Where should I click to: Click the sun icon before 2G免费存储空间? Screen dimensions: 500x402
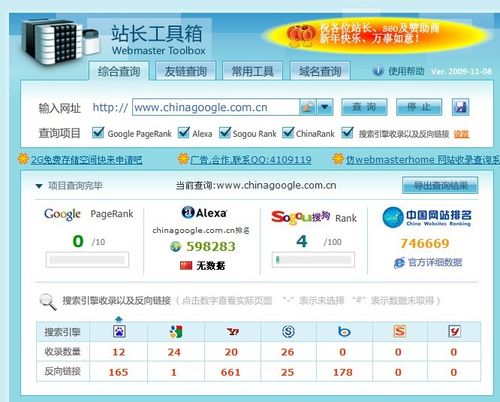[x=23, y=159]
